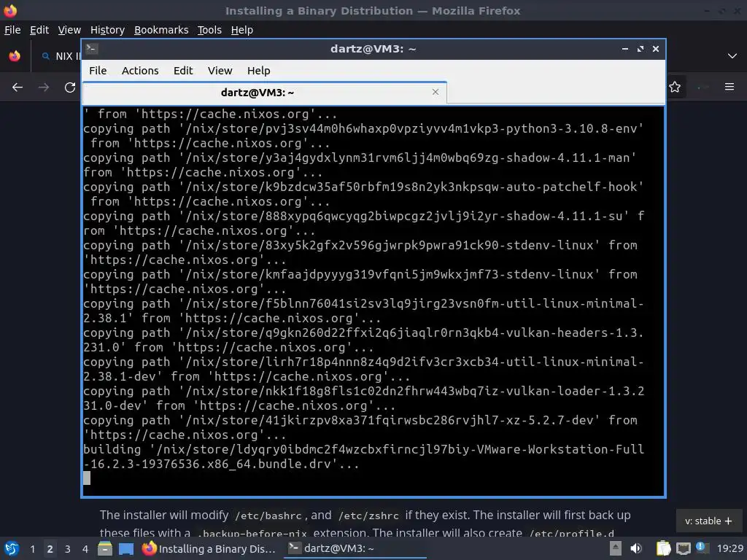Open the Lubuntu start menu
The image size is (747, 560).
12,548
